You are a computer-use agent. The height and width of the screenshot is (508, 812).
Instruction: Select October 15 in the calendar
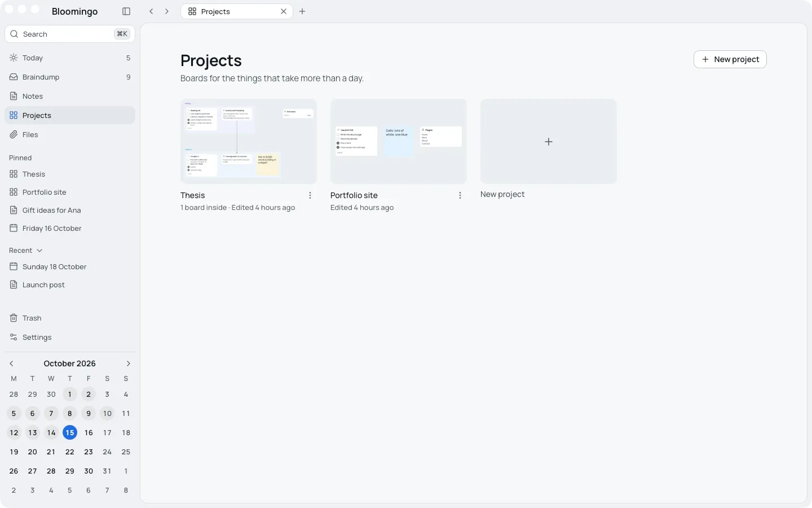point(70,433)
